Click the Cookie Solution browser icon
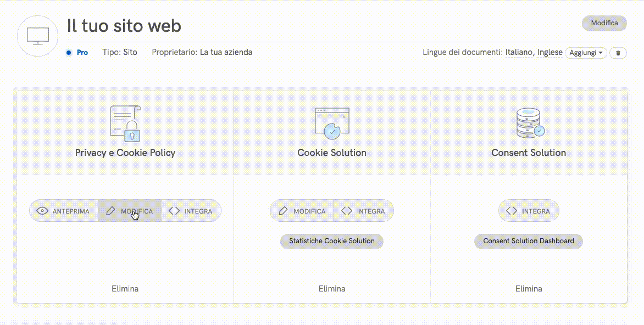644x325 pixels. [331, 123]
